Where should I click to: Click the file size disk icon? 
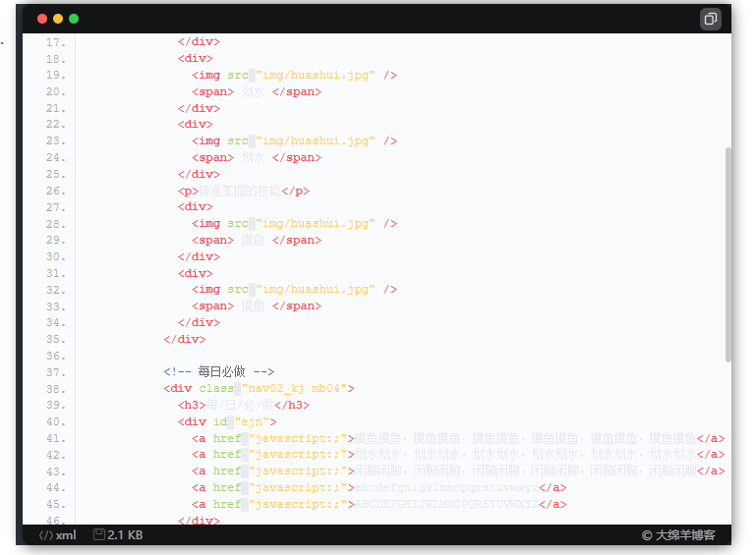pyautogui.click(x=99, y=534)
